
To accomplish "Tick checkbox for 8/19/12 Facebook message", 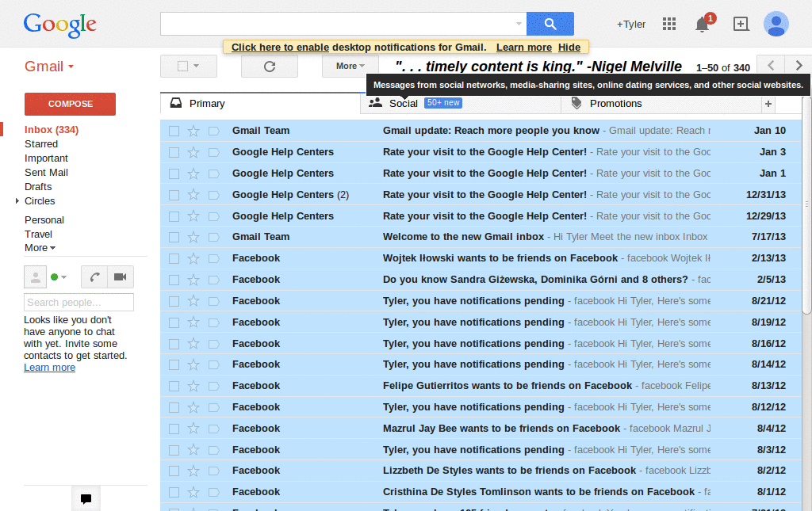I will coord(174,322).
